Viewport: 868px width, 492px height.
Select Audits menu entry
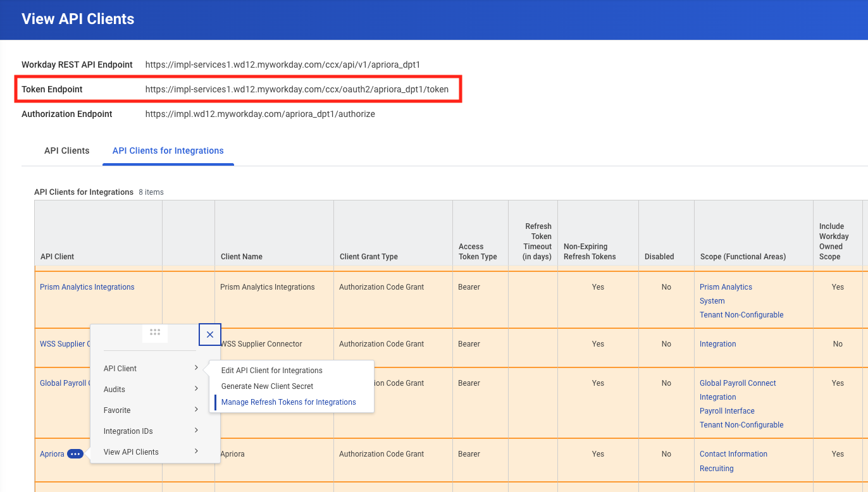115,390
